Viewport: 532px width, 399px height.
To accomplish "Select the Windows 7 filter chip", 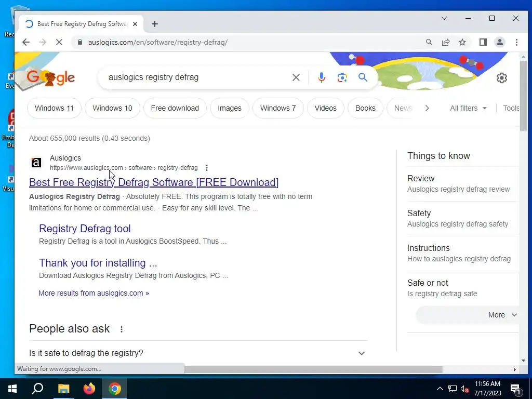I will pyautogui.click(x=278, y=108).
